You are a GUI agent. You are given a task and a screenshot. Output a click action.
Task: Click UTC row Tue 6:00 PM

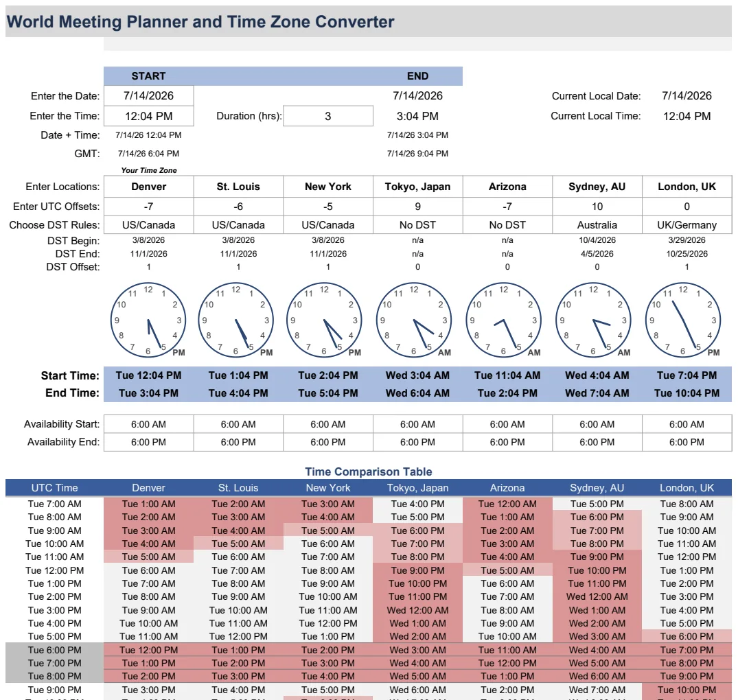click(55, 650)
